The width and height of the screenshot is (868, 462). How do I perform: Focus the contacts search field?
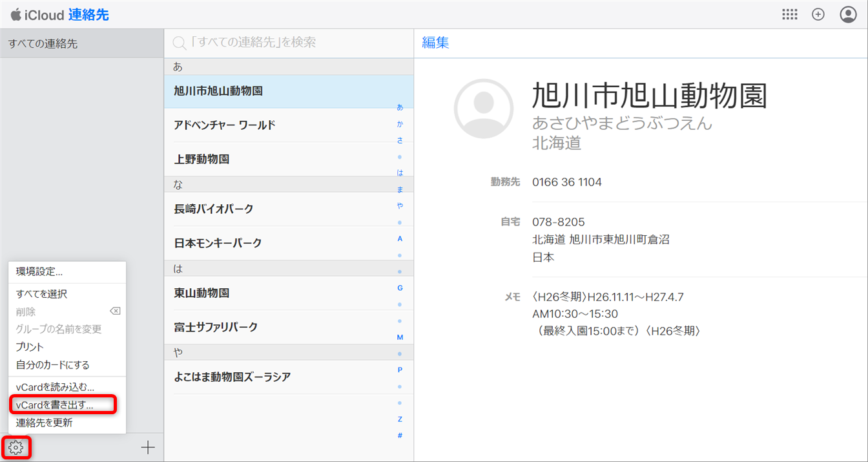[x=291, y=43]
